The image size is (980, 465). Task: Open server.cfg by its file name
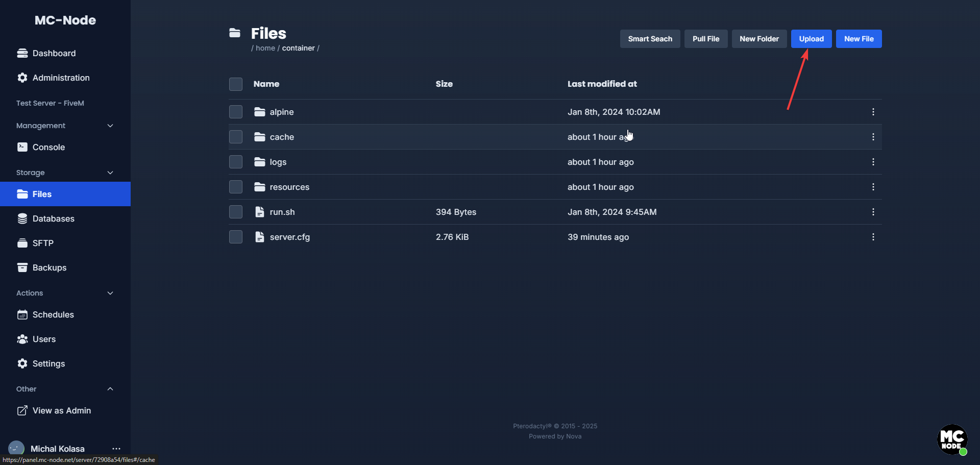click(x=290, y=237)
